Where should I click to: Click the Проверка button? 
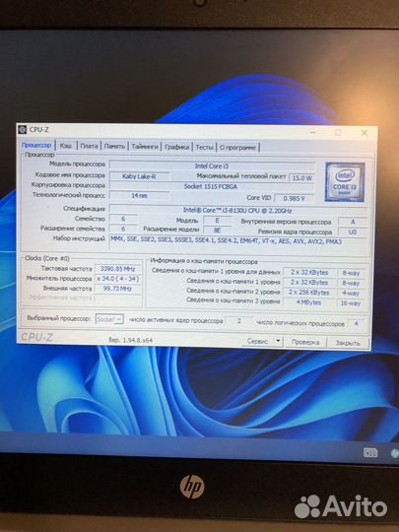[305, 342]
